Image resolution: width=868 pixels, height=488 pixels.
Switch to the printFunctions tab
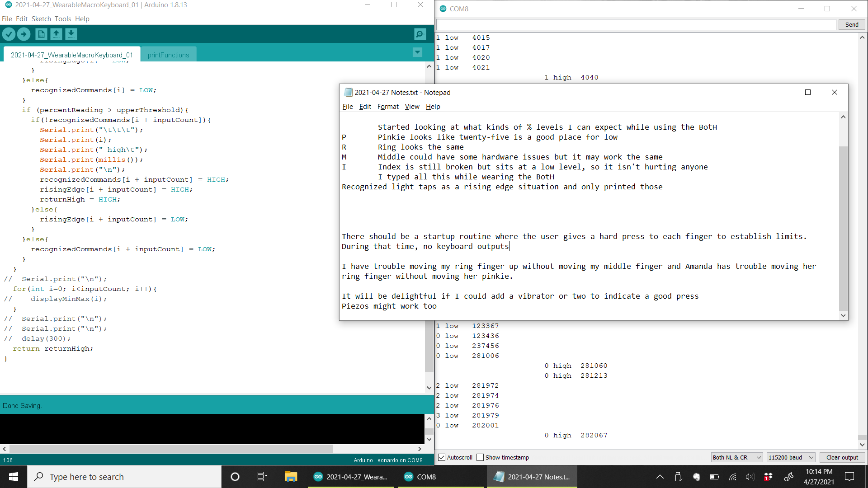click(x=168, y=55)
